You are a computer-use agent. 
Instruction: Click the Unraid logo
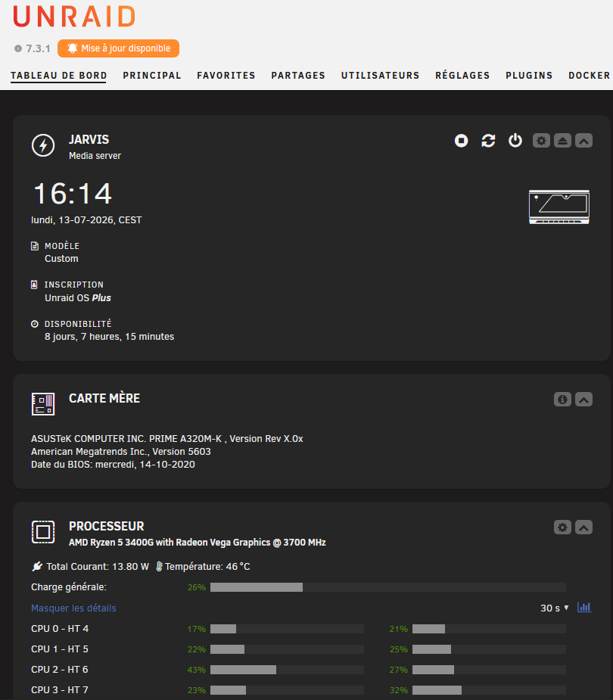74,17
